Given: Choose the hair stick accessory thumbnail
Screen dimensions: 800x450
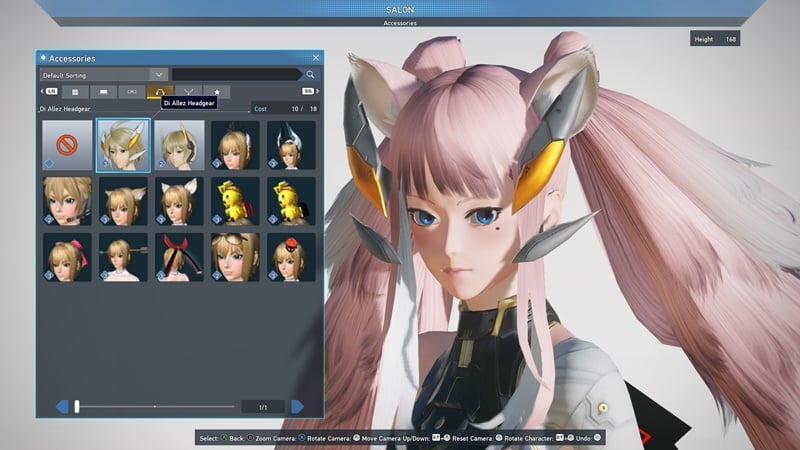Looking at the screenshot, I should tap(123, 257).
